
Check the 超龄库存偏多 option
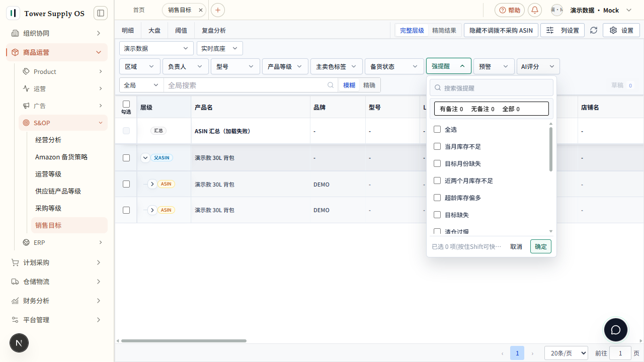[437, 198]
